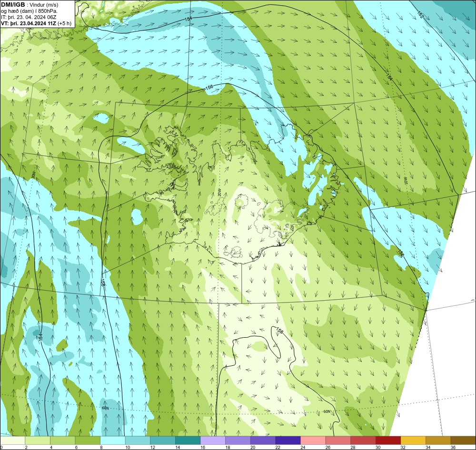Pick the brown above-36 m/s legend swatch
The image size is (476, 450).
point(464,440)
